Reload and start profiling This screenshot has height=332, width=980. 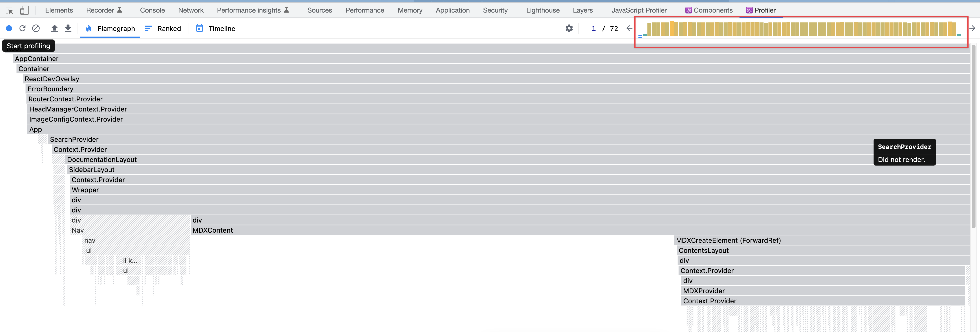pos(22,28)
